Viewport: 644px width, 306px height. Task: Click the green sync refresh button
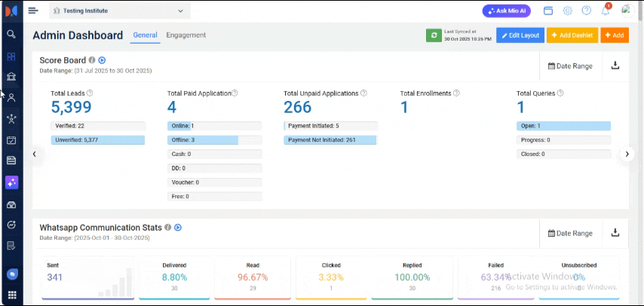(x=434, y=35)
